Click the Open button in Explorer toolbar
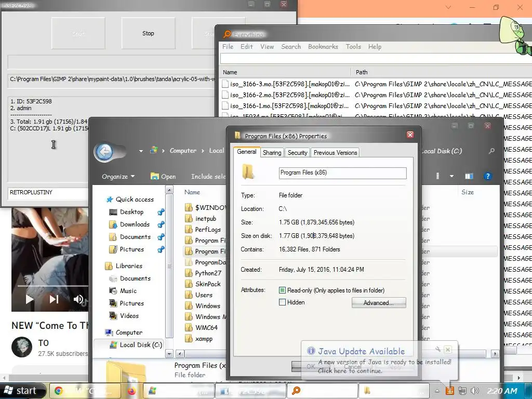This screenshot has height=399, width=532. click(x=163, y=177)
